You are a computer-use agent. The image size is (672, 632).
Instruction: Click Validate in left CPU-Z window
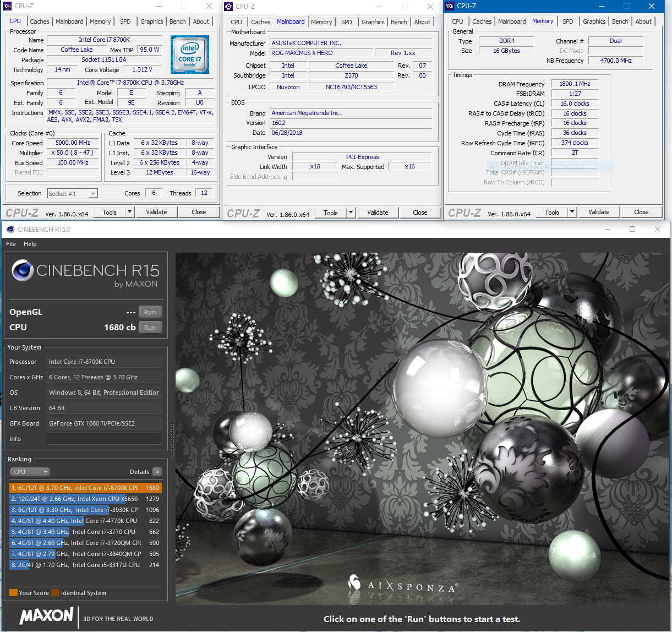point(156,212)
